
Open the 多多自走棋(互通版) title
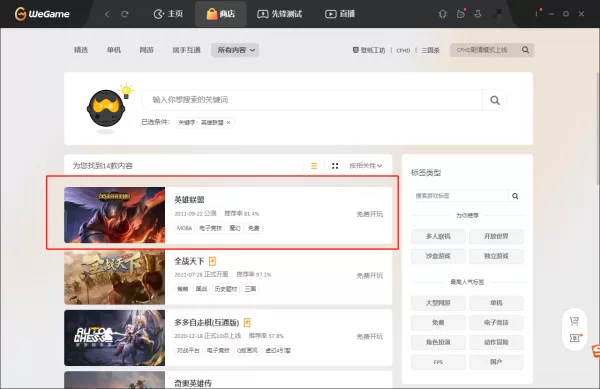[x=207, y=323]
